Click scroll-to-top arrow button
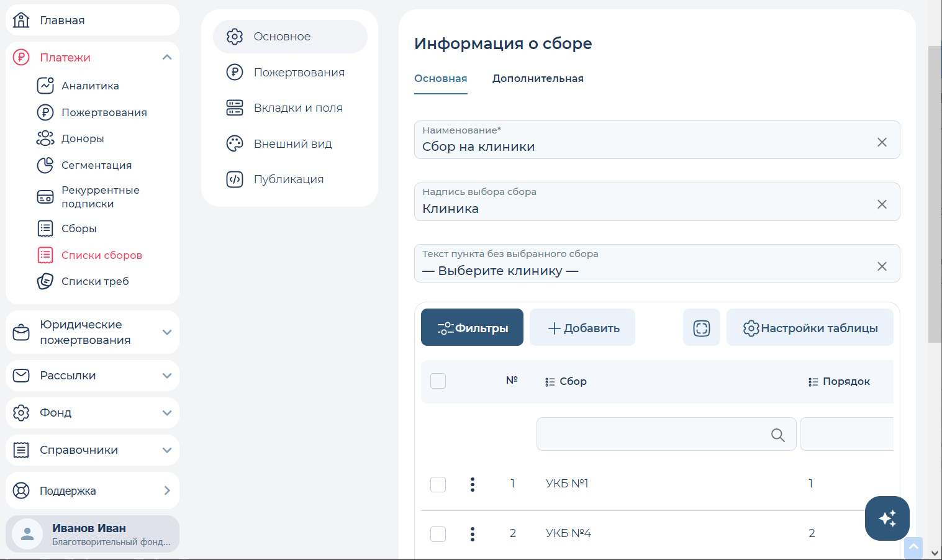Viewport: 942px width, 560px height. click(x=913, y=547)
